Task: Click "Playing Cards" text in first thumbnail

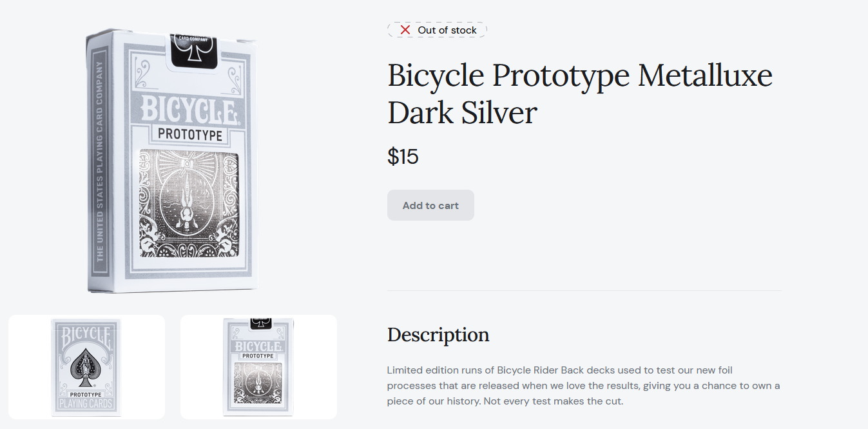Action: 86,404
